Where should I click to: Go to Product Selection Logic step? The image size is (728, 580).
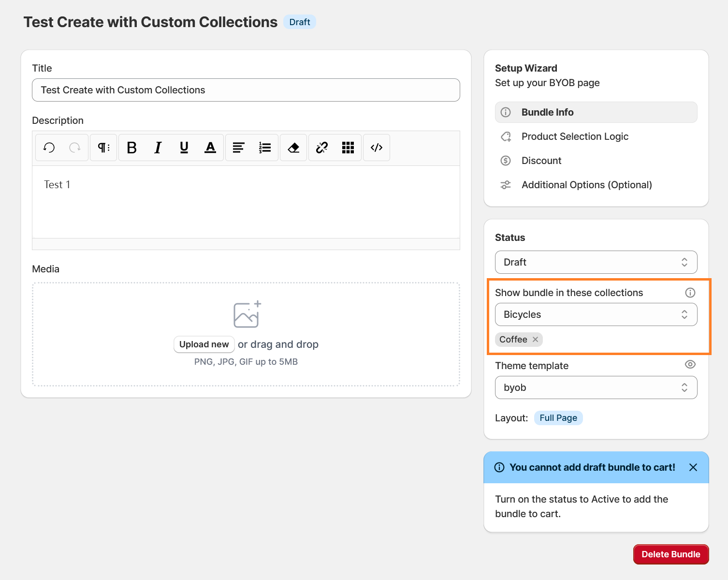pyautogui.click(x=575, y=136)
